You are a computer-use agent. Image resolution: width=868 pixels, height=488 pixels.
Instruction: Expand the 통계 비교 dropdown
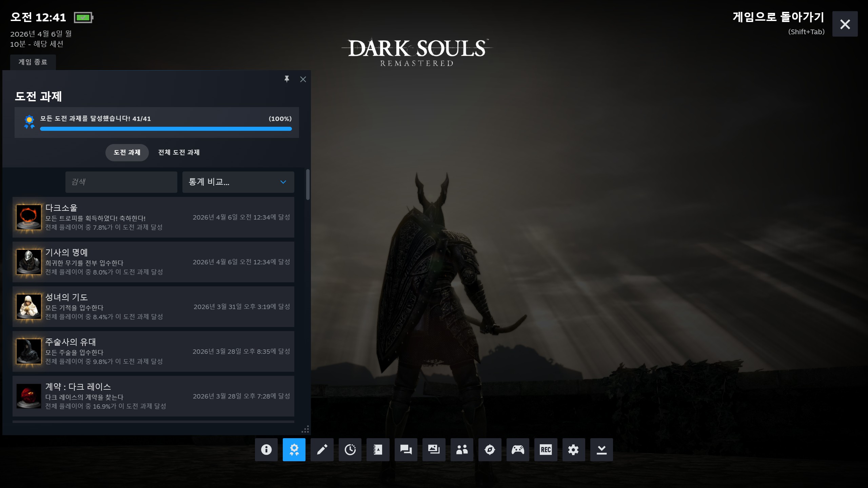coord(238,182)
